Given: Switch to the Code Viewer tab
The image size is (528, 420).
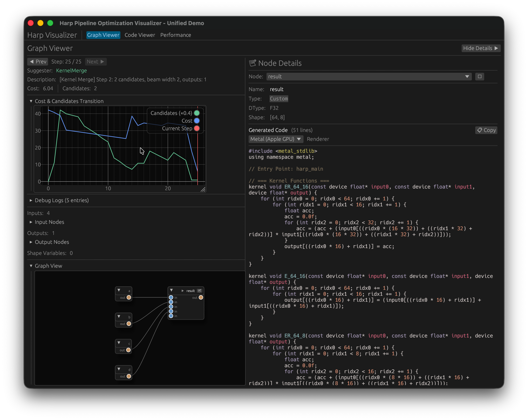Looking at the screenshot, I should click(x=140, y=35).
